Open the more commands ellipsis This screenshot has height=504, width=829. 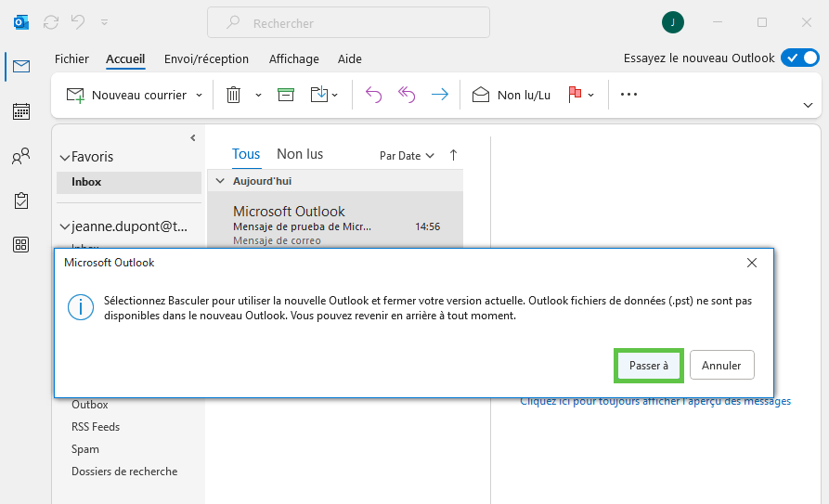[x=628, y=94]
